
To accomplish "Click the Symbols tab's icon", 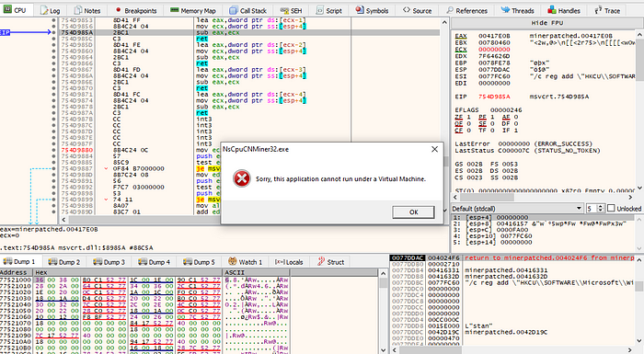I will 360,10.
